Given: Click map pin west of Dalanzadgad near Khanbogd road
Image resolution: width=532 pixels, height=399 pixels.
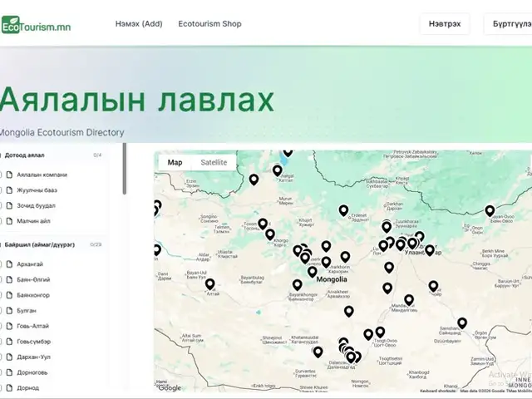Looking at the screenshot, I should (318, 352).
